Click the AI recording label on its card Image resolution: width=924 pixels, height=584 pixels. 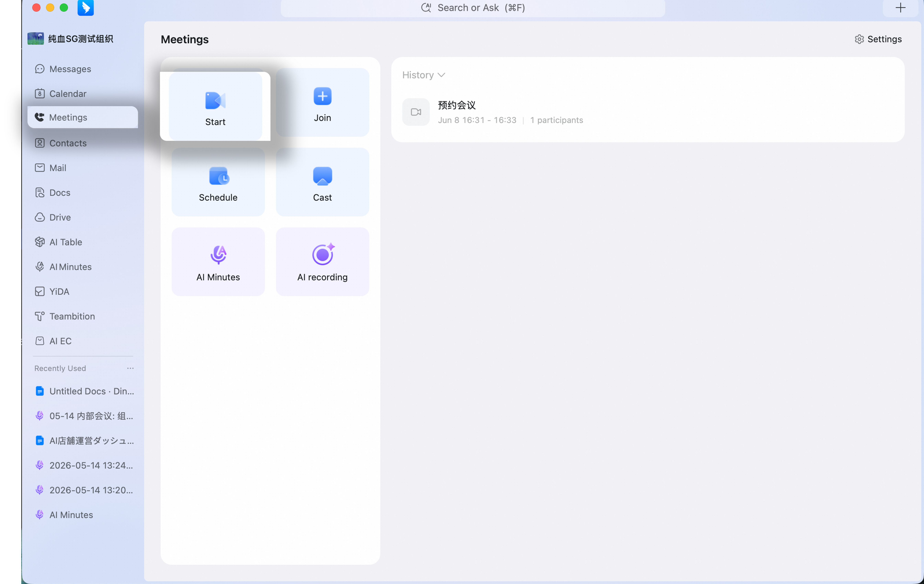[322, 277]
